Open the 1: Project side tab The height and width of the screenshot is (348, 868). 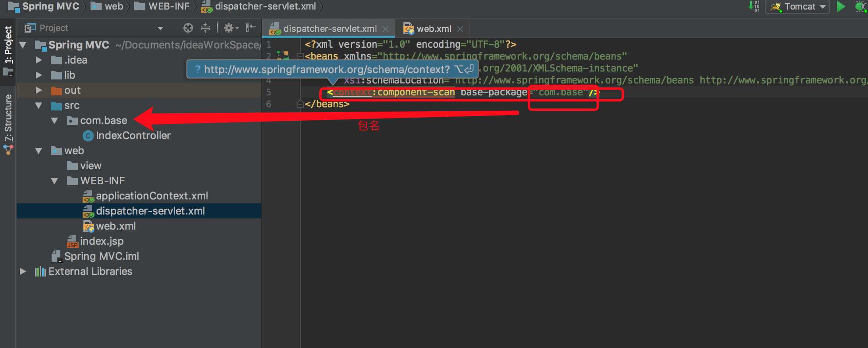click(8, 51)
